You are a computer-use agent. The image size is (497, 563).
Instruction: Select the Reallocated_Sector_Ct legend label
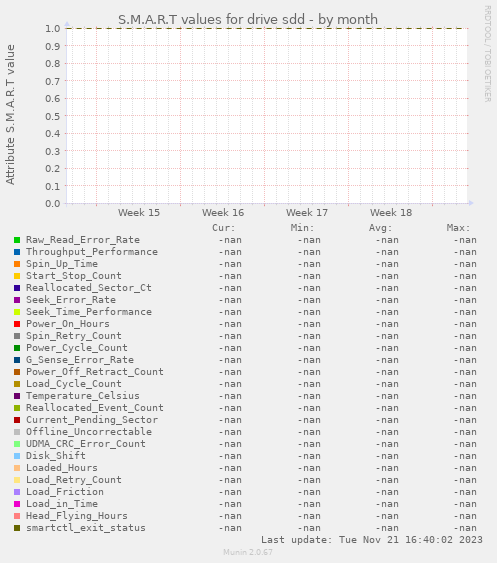click(x=89, y=288)
